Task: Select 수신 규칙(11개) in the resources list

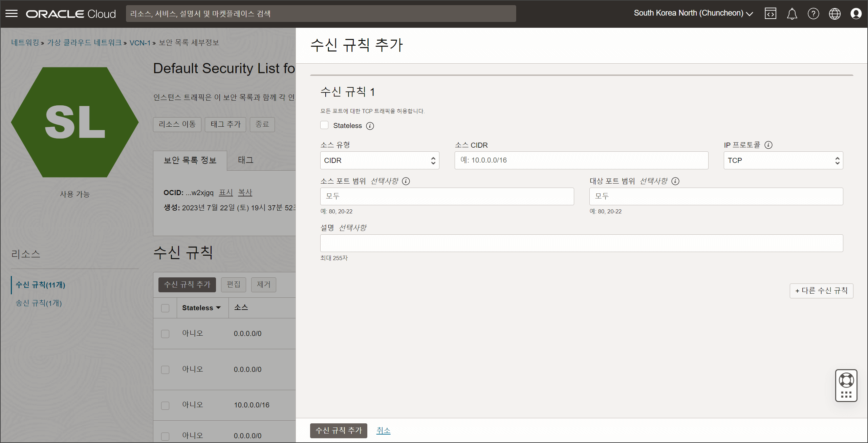Action: 40,285
